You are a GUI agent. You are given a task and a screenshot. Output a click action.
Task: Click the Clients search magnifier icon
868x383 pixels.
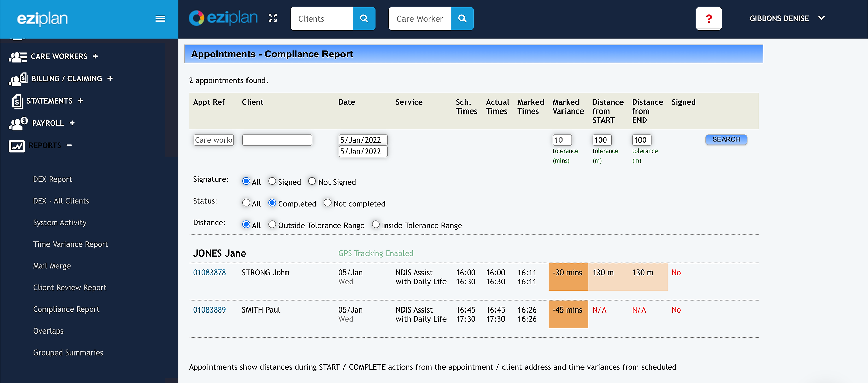pyautogui.click(x=364, y=19)
